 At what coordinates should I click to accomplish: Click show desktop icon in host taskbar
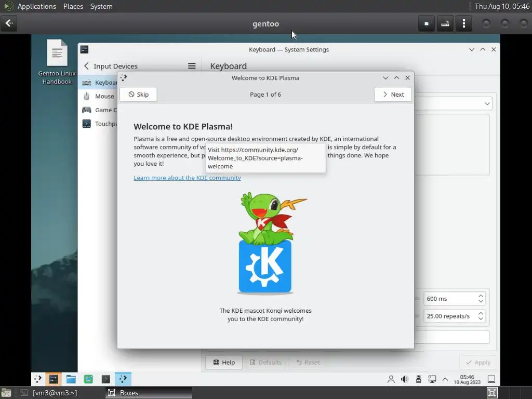tap(6, 393)
